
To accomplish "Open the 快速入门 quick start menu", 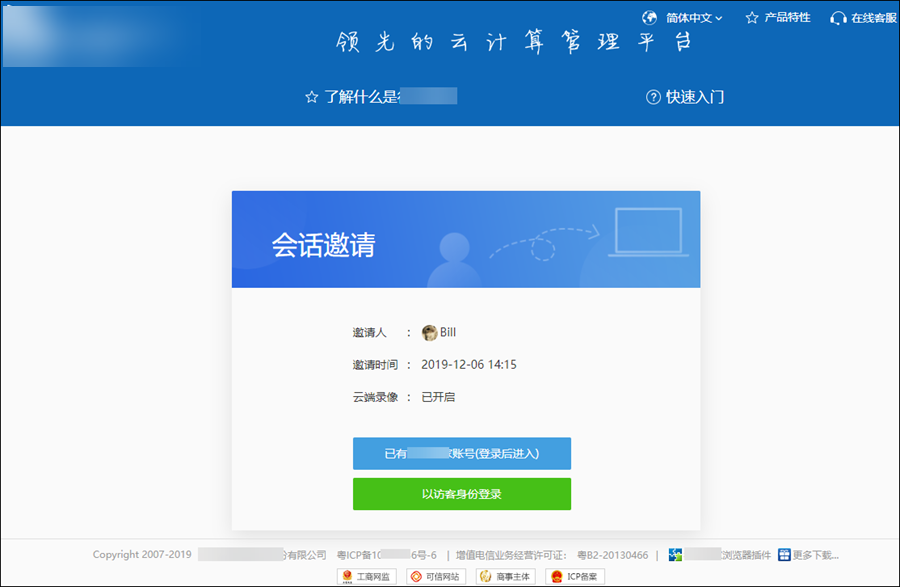I will pos(695,97).
